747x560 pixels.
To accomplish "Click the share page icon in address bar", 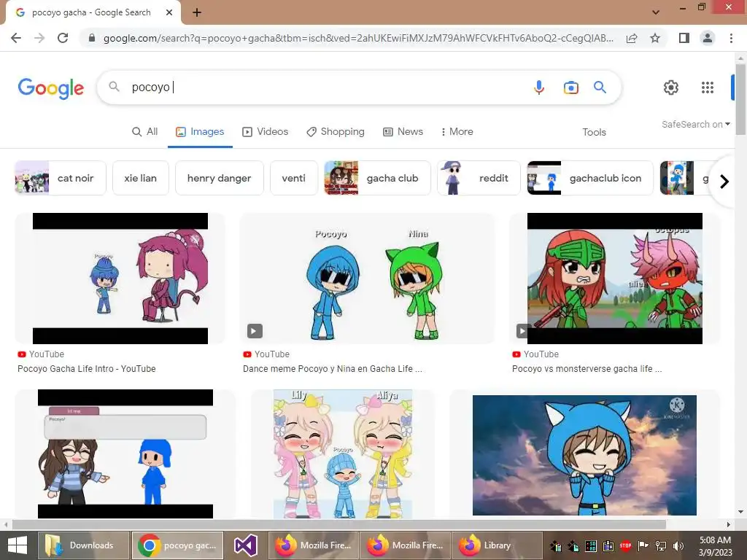I will click(632, 38).
